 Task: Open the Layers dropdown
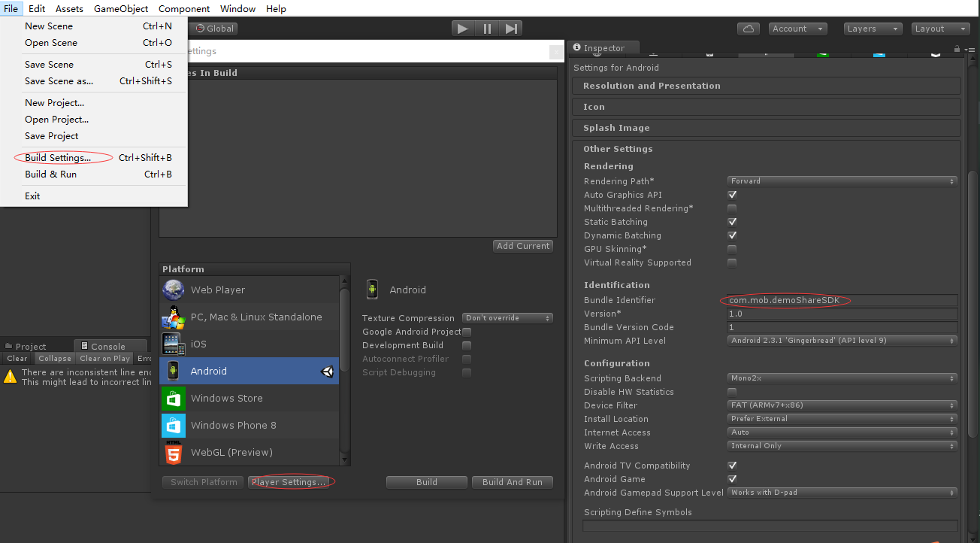[x=873, y=29]
